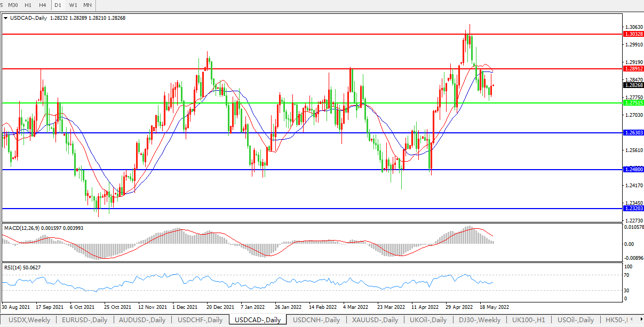This screenshot has width=644, height=327.
Task: Expand the USDCAD chart title triangle
Action: [5, 18]
